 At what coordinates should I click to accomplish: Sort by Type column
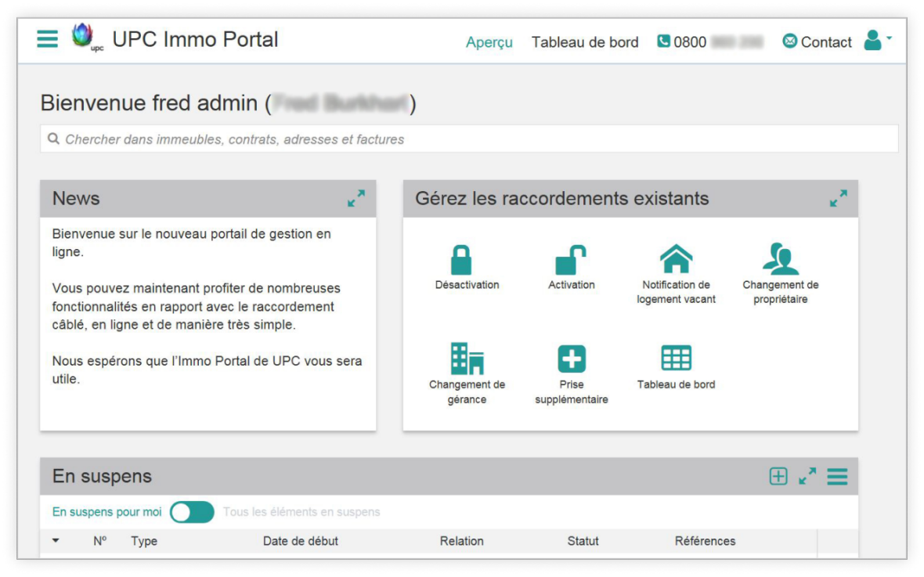click(144, 541)
